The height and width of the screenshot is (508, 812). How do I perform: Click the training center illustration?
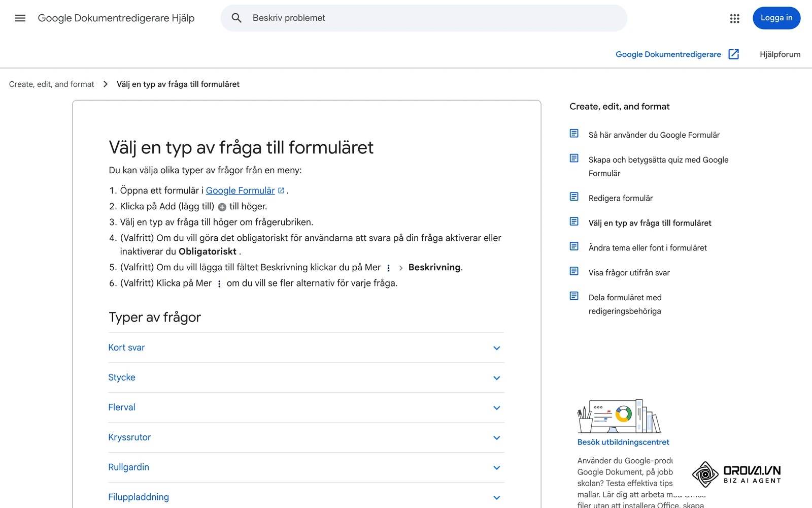click(x=619, y=416)
